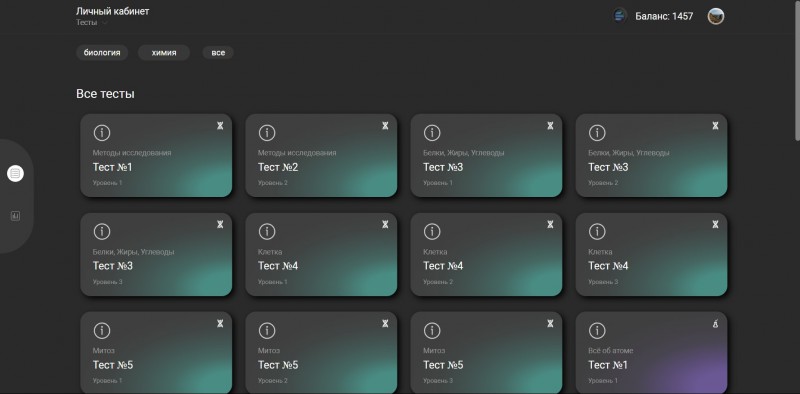Show info for Митоз Тест №5 Уровень 1

tap(102, 331)
